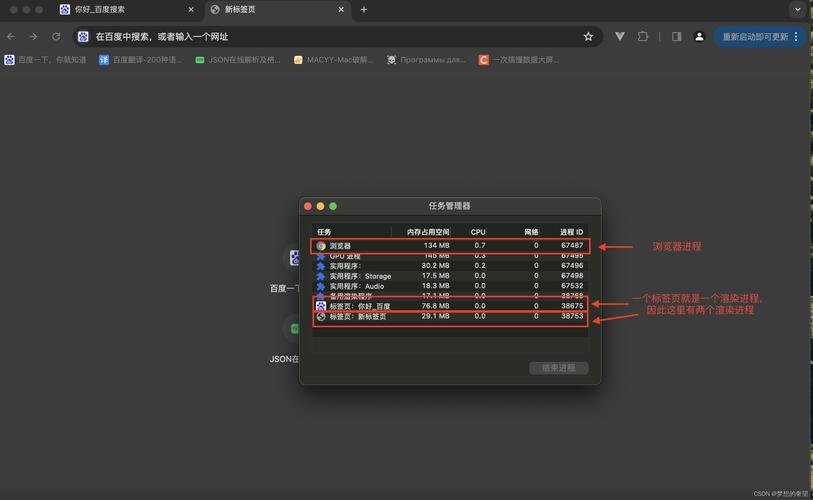Select the GPU 进程 row
This screenshot has height=500, width=813.
(x=450, y=256)
